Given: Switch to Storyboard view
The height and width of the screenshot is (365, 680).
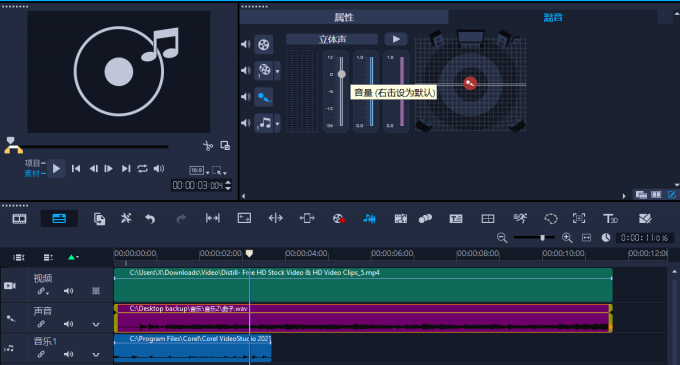Looking at the screenshot, I should [x=20, y=219].
